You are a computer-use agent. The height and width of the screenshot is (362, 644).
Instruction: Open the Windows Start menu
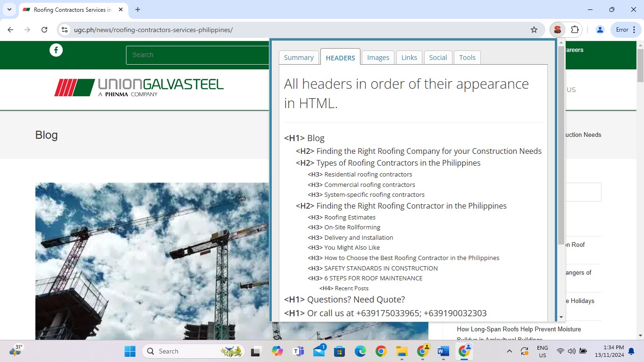click(130, 351)
